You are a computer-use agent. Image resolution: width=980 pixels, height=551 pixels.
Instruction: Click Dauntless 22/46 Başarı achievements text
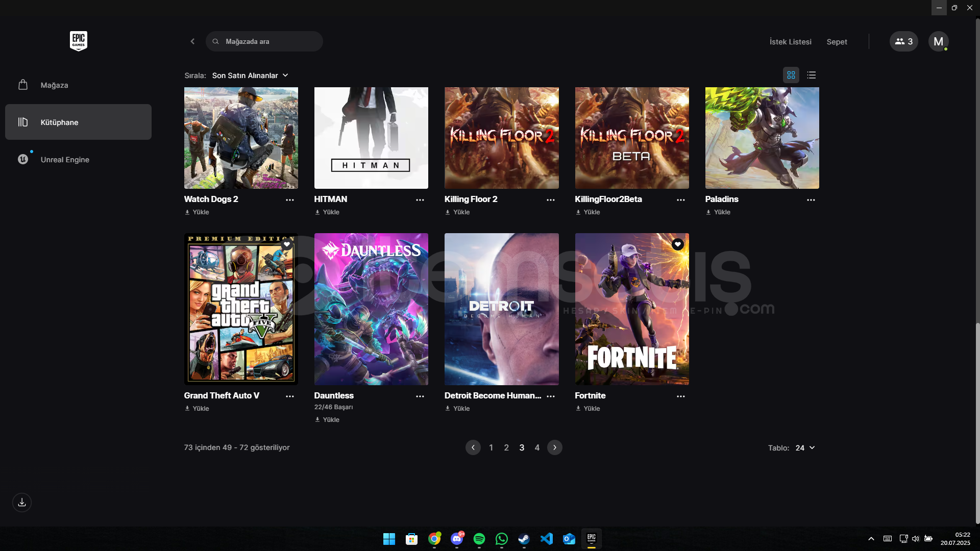334,407
